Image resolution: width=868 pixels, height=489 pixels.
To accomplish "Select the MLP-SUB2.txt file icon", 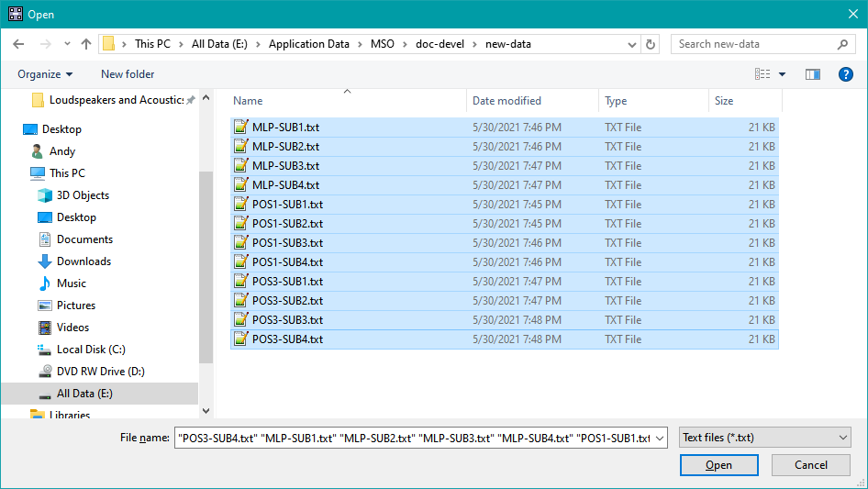I will [x=240, y=146].
